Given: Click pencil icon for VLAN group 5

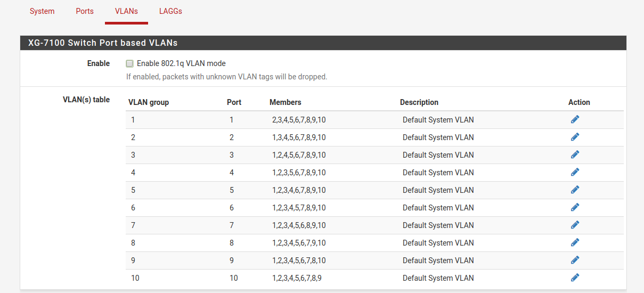Looking at the screenshot, I should 575,190.
